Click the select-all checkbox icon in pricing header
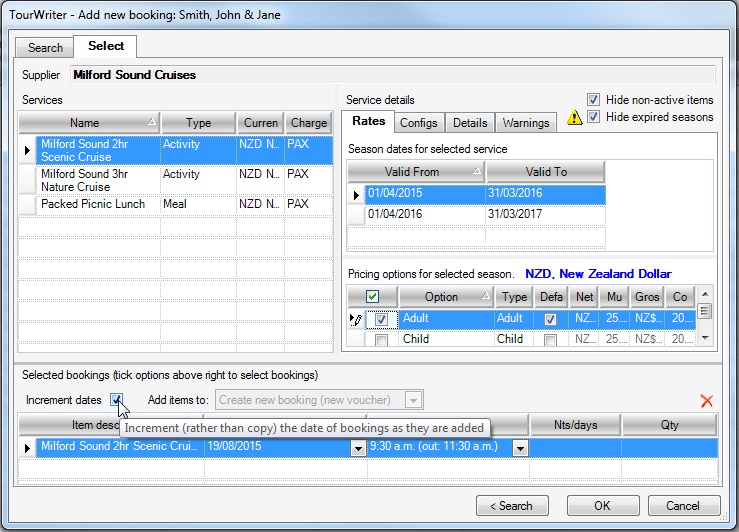 click(372, 297)
